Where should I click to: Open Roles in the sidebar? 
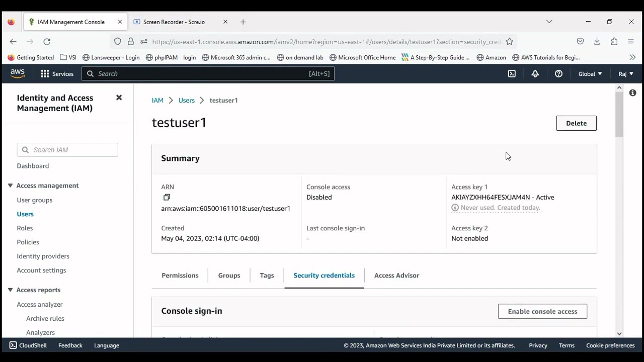[25, 228]
